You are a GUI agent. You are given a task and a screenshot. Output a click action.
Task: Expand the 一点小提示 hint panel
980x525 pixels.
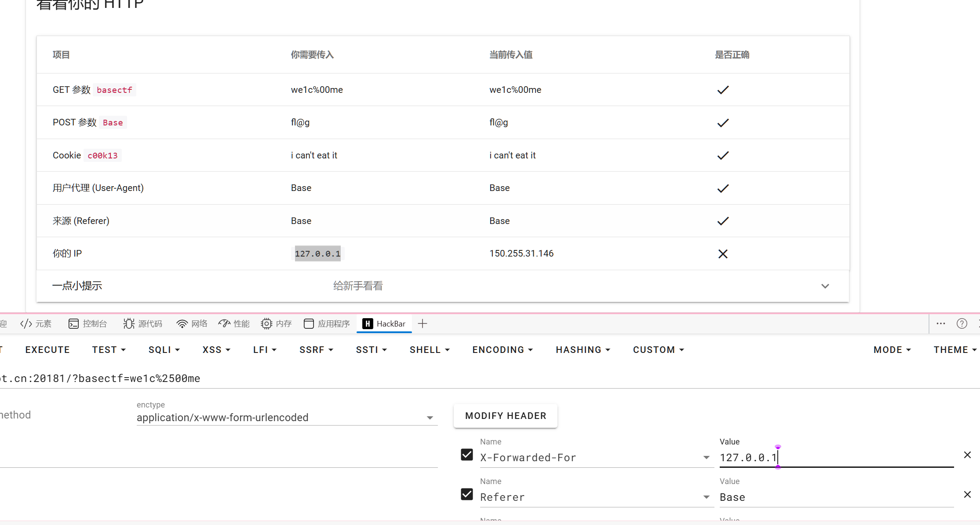(825, 286)
